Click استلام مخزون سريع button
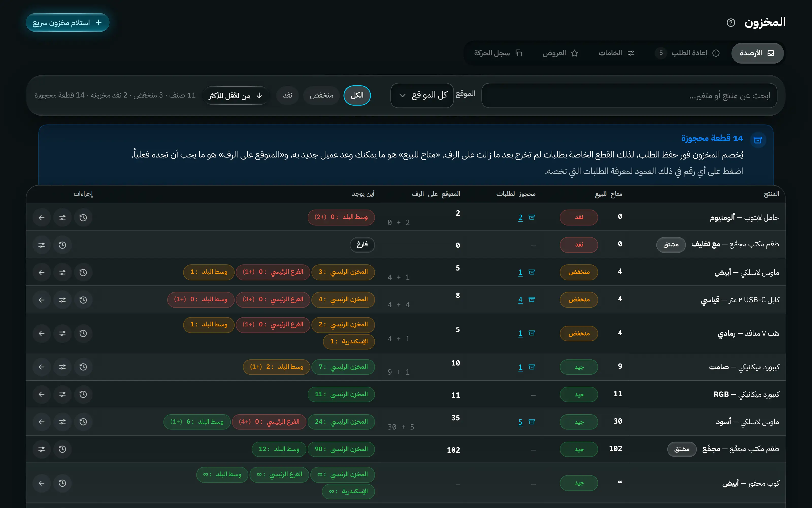This screenshot has height=508, width=812. point(68,23)
